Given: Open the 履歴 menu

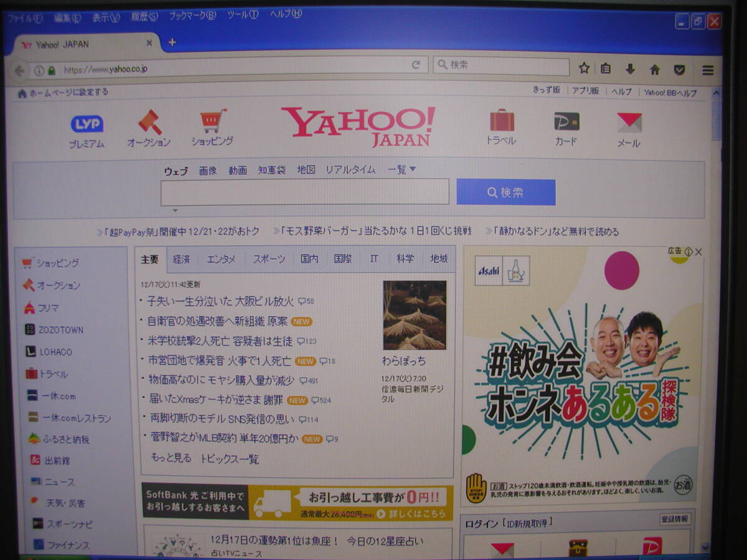Looking at the screenshot, I should pyautogui.click(x=144, y=16).
